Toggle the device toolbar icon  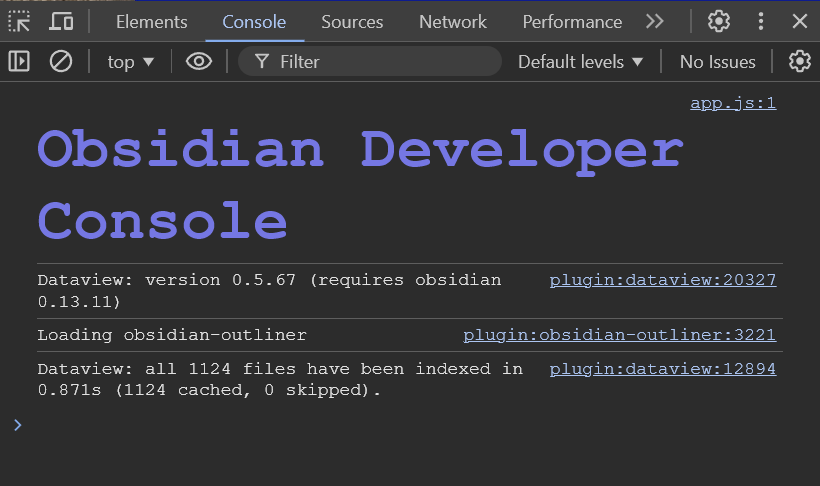61,21
